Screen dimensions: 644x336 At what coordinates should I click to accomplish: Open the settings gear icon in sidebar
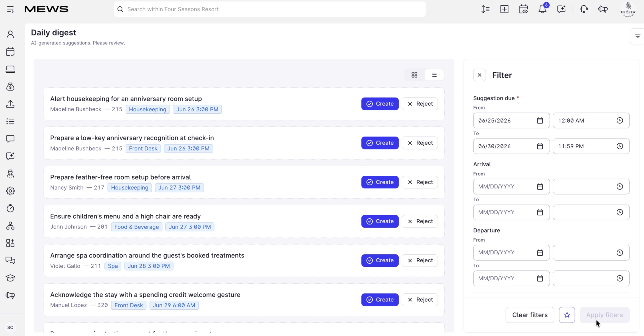pyautogui.click(x=10, y=191)
